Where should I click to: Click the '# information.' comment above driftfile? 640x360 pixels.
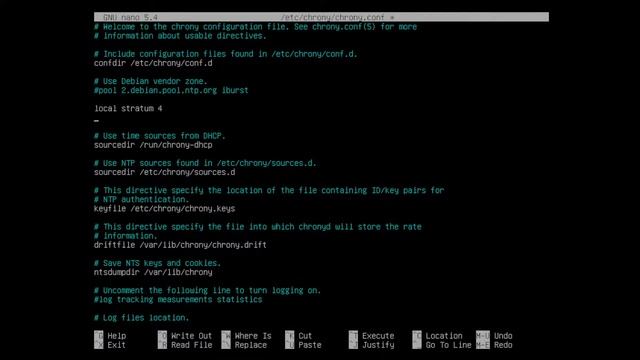pyautogui.click(x=126, y=236)
